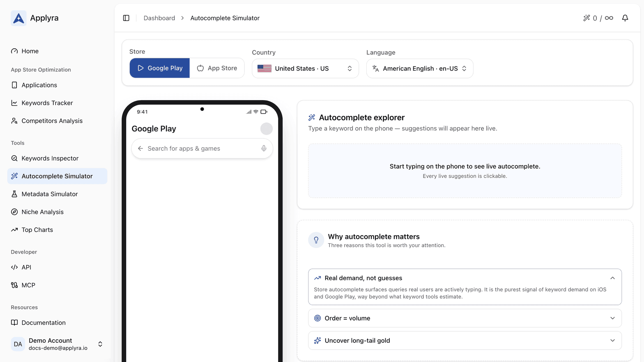This screenshot has width=644, height=362.
Task: Open the MCP developer page
Action: point(57,285)
